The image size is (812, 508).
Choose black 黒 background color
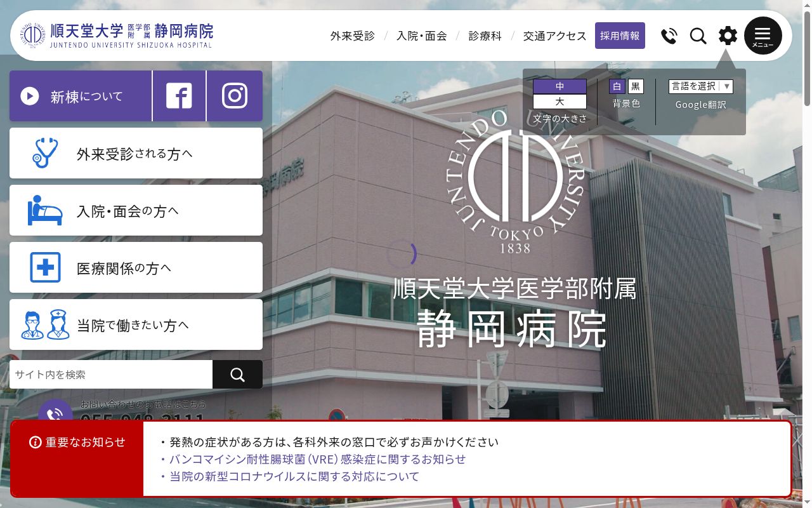[635, 86]
